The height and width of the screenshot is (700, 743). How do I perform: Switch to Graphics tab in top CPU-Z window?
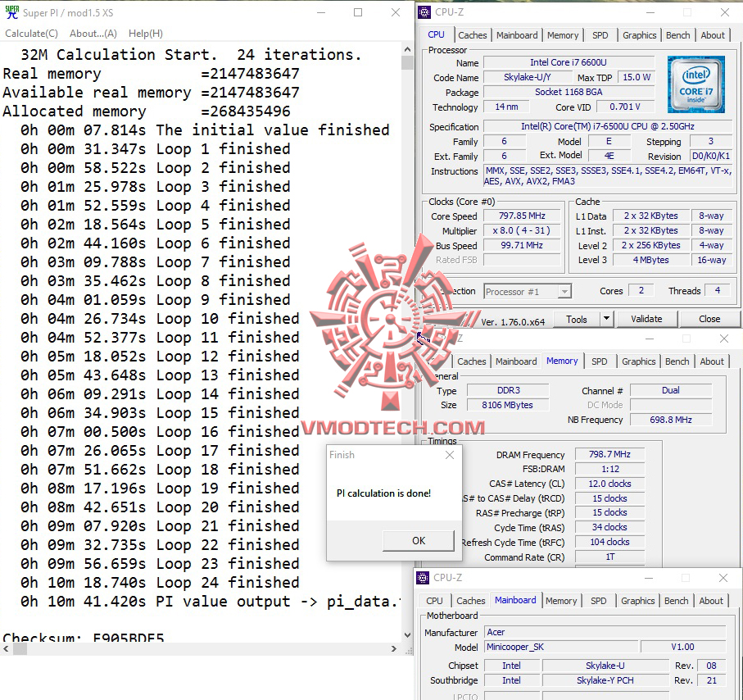pyautogui.click(x=639, y=35)
